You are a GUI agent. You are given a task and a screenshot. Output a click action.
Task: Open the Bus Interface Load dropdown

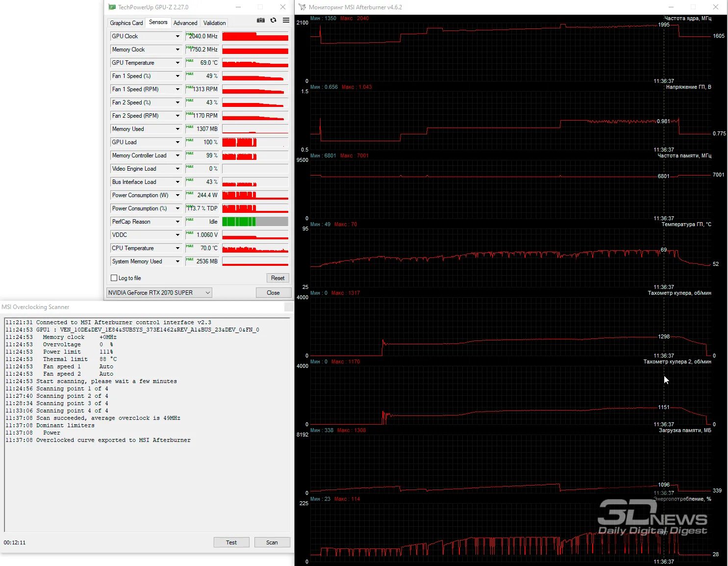177,182
